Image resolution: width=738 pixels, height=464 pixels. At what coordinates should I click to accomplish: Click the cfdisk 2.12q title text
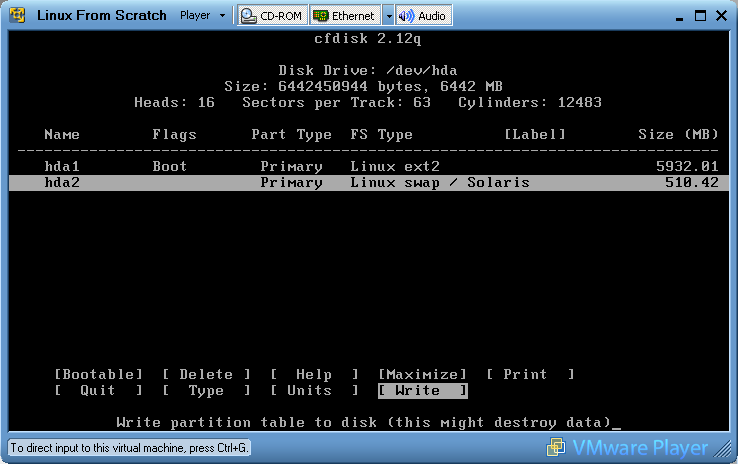(368, 39)
